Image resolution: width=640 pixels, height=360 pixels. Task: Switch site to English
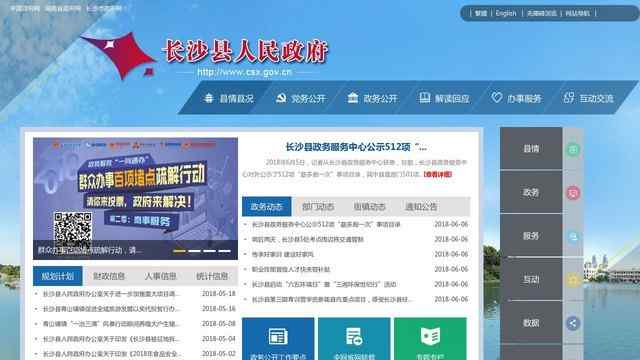pos(506,13)
